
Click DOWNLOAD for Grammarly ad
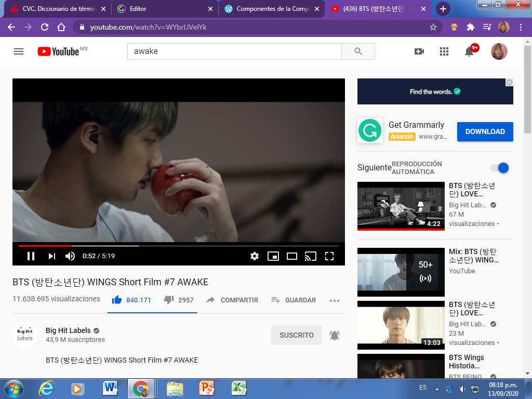(485, 131)
